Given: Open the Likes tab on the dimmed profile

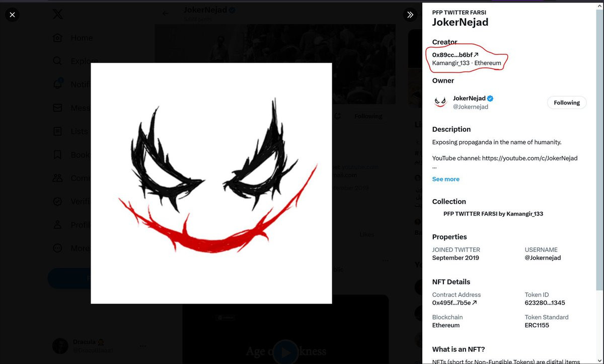Looking at the screenshot, I should pos(366,234).
